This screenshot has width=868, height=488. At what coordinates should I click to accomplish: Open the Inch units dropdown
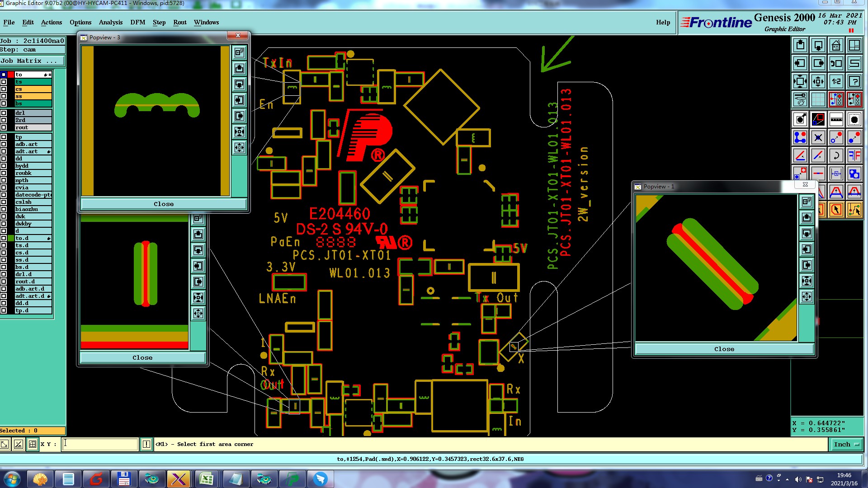(x=846, y=444)
